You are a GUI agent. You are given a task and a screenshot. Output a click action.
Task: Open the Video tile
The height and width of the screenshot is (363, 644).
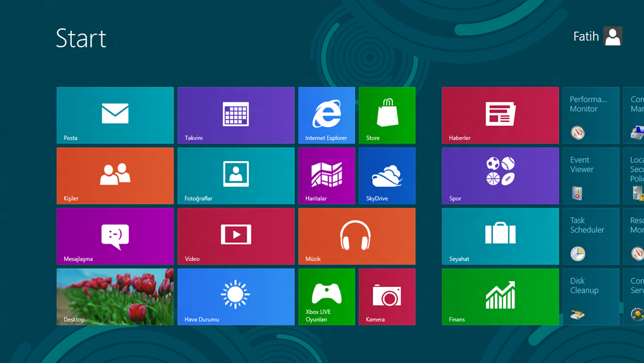click(x=236, y=236)
